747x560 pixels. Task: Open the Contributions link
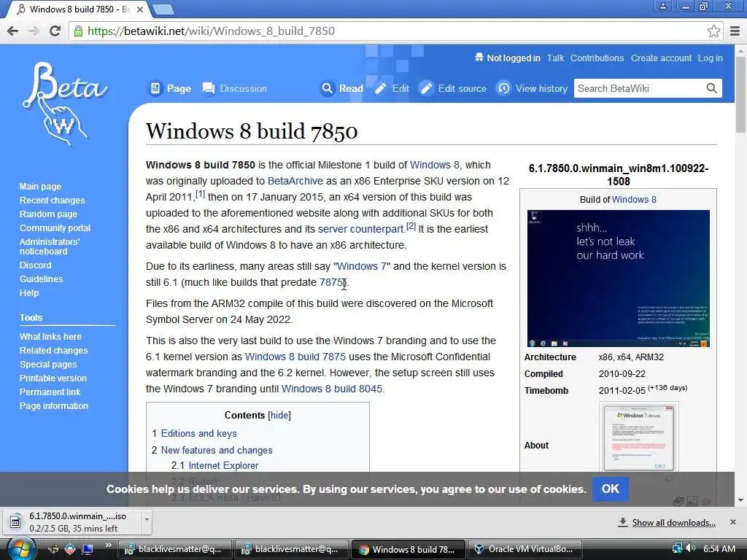point(597,58)
